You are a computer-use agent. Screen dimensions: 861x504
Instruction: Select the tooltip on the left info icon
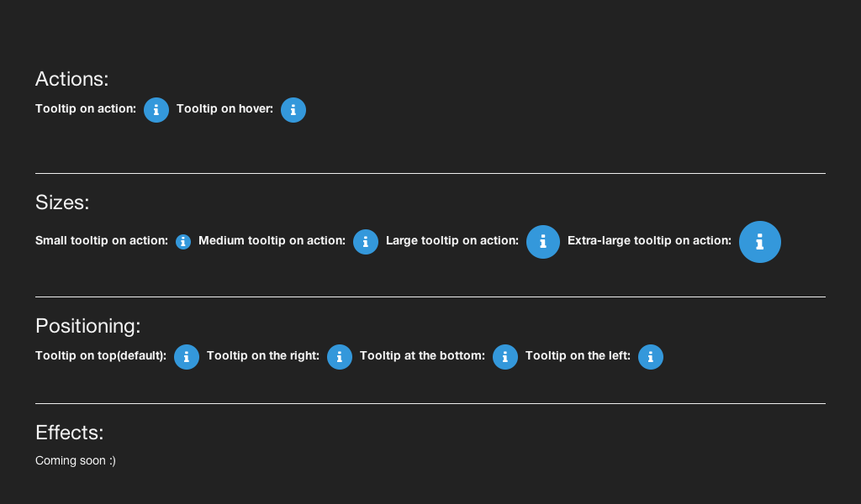pyautogui.click(x=650, y=356)
